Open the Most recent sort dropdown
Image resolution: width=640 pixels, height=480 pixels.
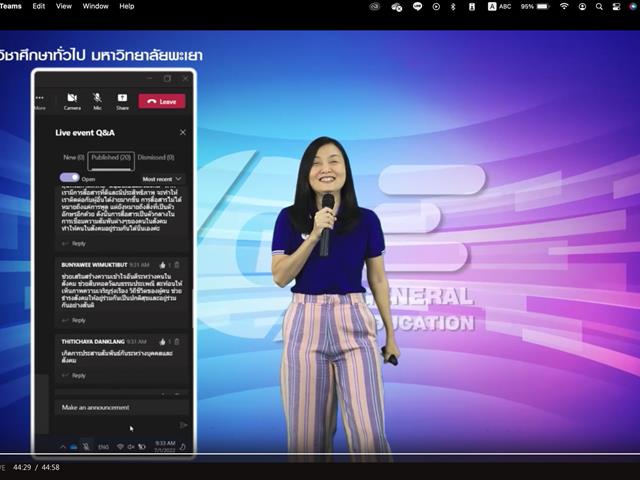pos(162,179)
